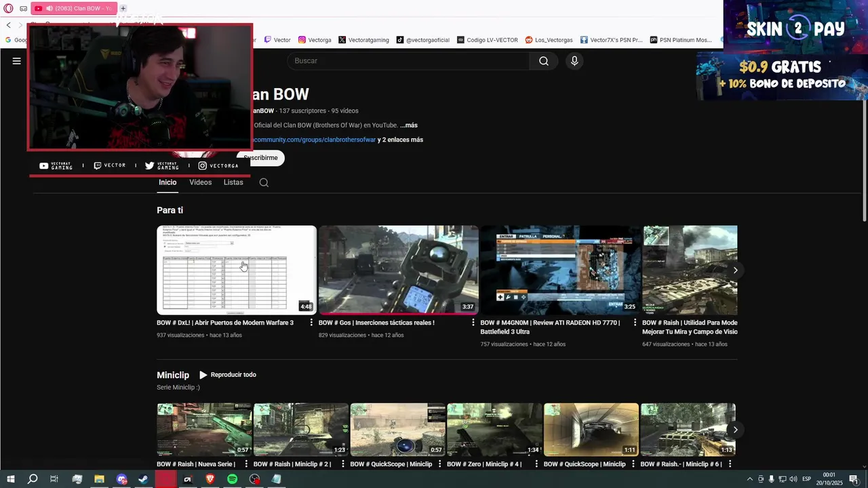Open Los_Vectorgas bookmark

tap(549, 40)
